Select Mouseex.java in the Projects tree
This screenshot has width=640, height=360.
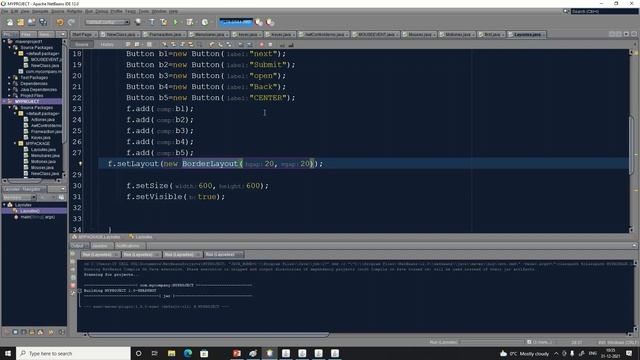click(42, 167)
